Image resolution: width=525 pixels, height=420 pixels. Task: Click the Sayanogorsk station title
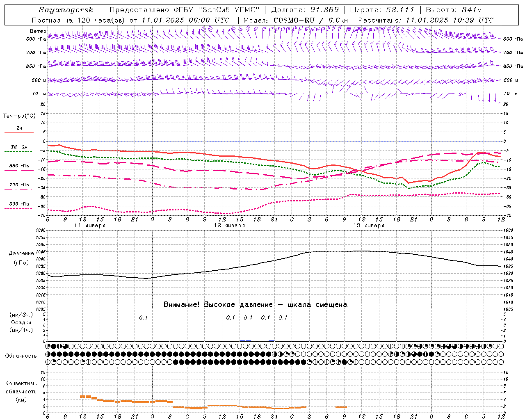pyautogui.click(x=66, y=10)
